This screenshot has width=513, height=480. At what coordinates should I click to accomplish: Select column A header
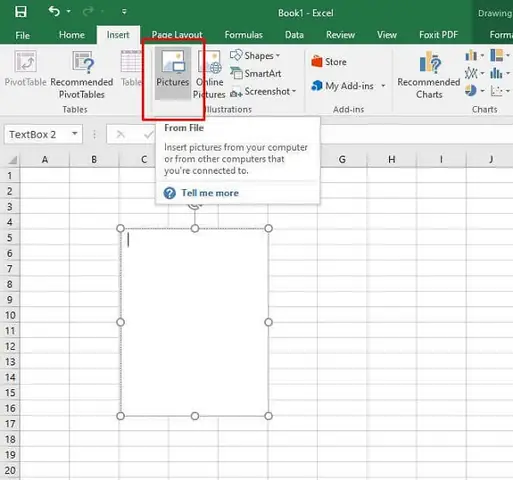(x=45, y=160)
